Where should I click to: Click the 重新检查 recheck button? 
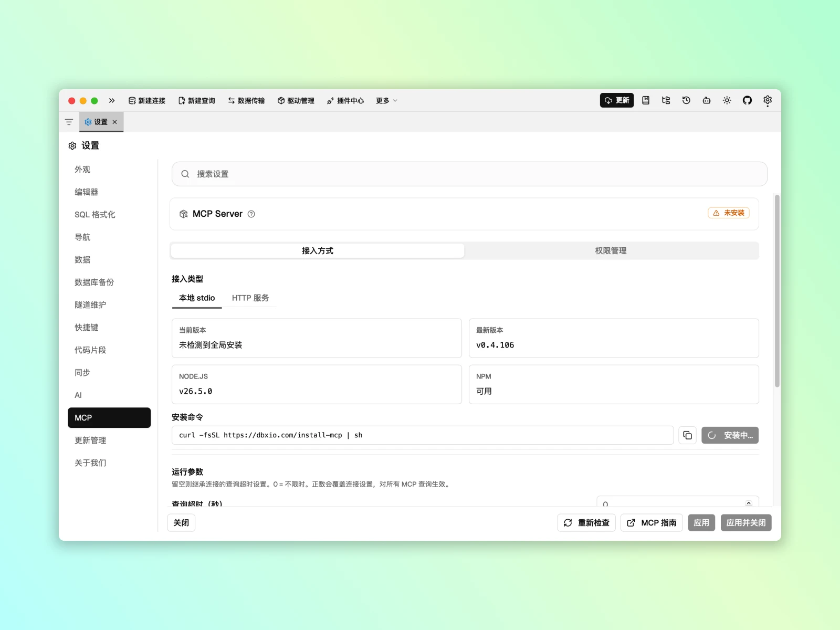pos(586,523)
